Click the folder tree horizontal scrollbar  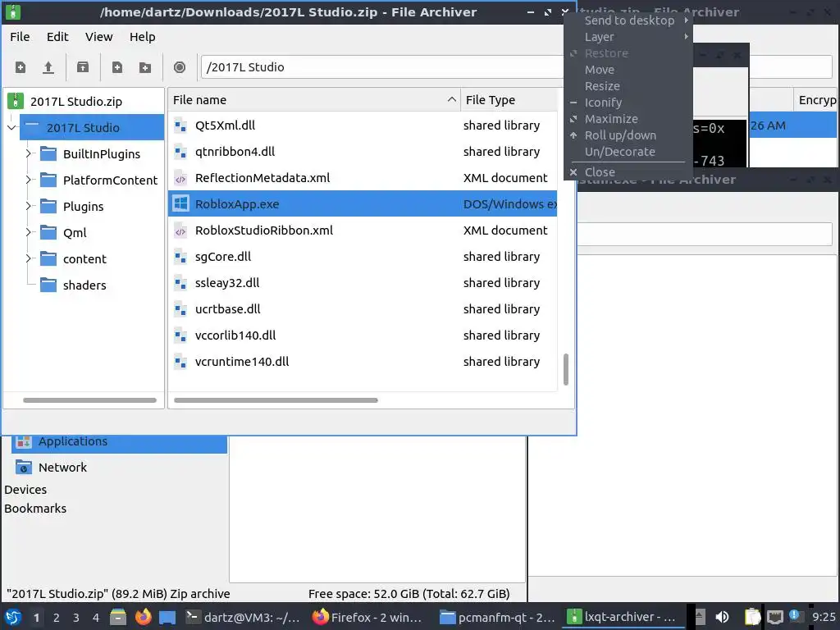pyautogui.click(x=89, y=400)
